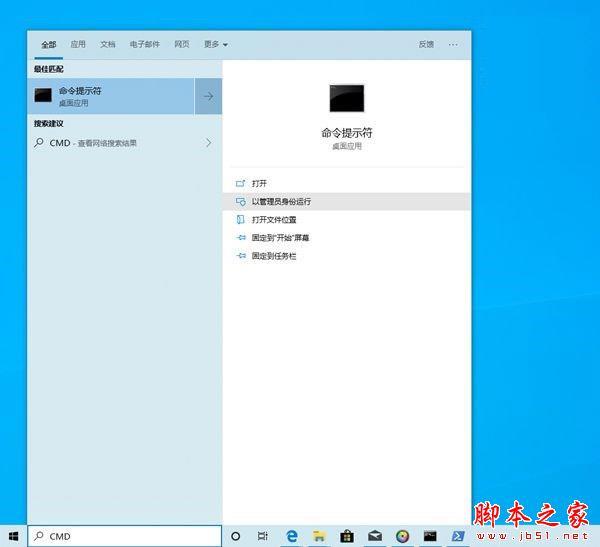Click the file location icon

coord(240,219)
